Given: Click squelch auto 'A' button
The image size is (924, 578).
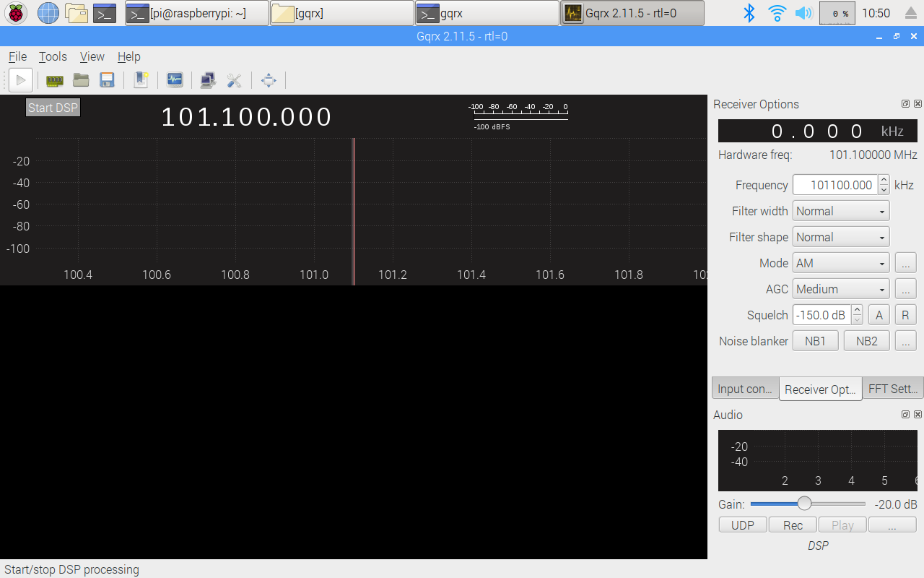Looking at the screenshot, I should tap(879, 315).
